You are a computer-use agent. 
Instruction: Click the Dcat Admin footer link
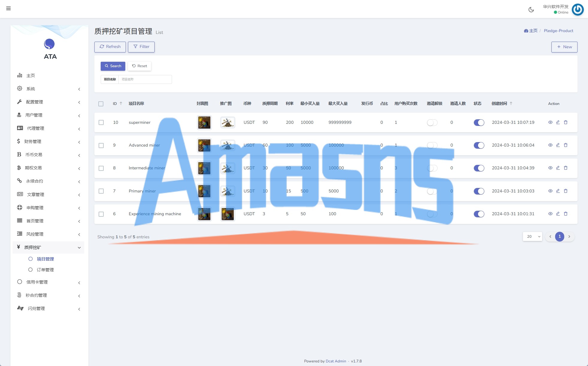[336, 361]
